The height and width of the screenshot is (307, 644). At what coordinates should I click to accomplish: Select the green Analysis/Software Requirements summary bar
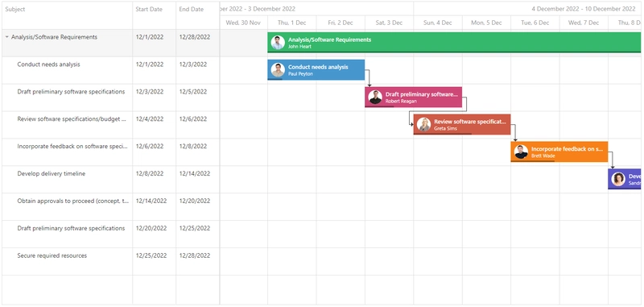pyautogui.click(x=454, y=43)
